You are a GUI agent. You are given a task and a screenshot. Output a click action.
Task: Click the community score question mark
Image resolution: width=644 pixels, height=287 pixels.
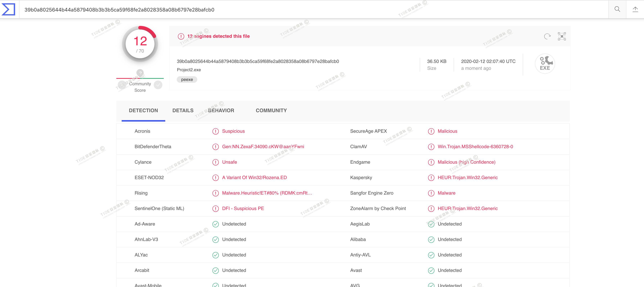(x=140, y=73)
